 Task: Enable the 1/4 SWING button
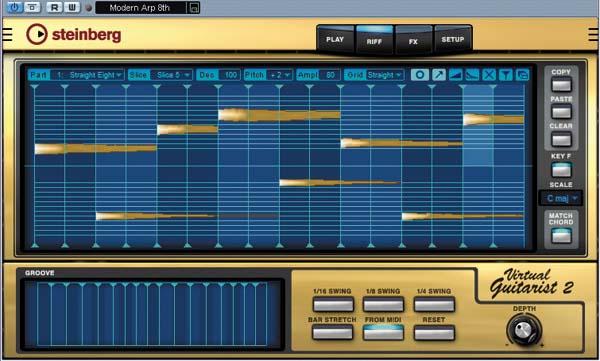point(434,305)
